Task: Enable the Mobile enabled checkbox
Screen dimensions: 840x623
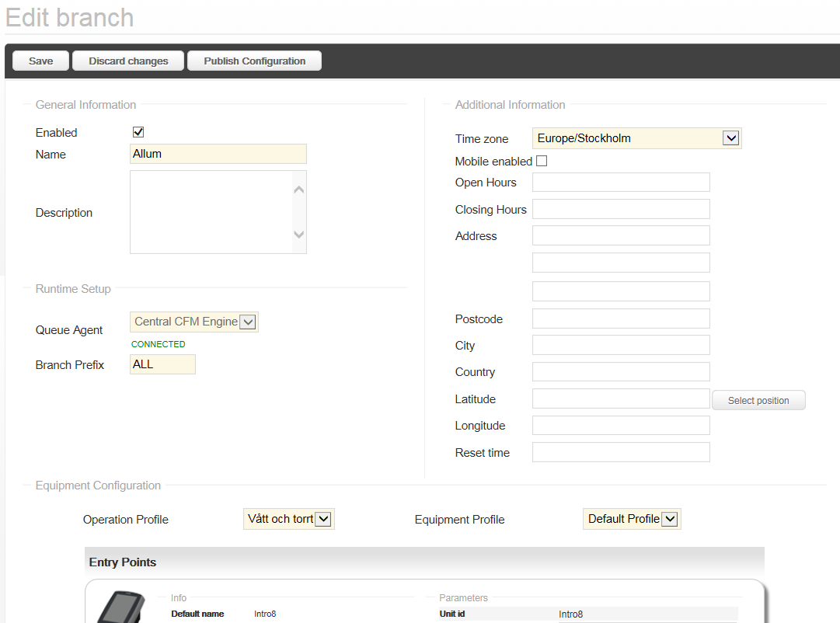Action: (x=542, y=161)
